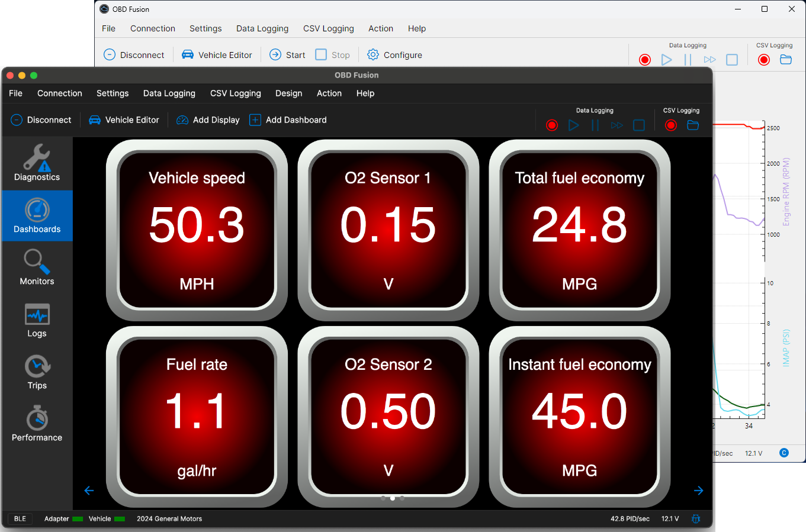Viewport: 806px width, 532px height.
Task: Play back the recorded data log
Action: tap(573, 125)
